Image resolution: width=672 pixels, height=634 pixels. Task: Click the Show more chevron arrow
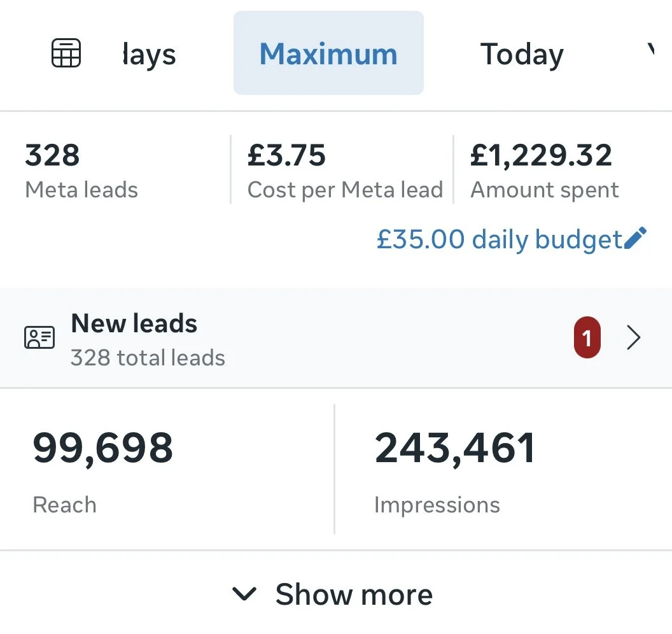pyautogui.click(x=244, y=594)
